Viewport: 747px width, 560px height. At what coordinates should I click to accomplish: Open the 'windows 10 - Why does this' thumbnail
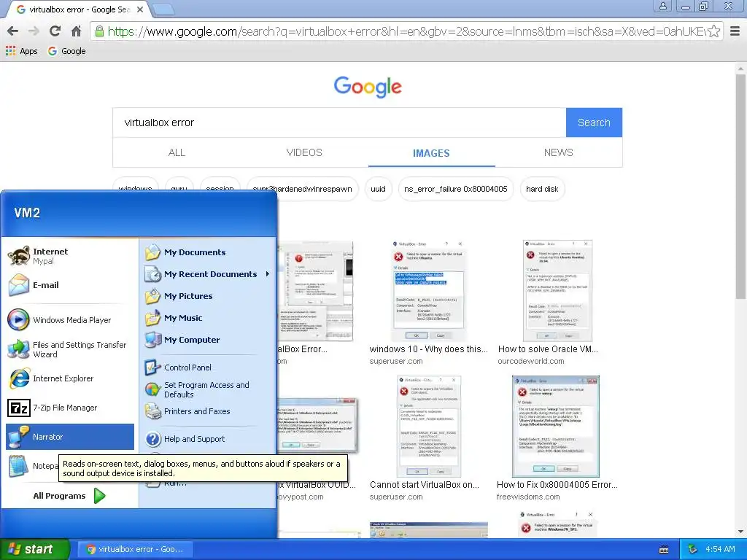[429, 291]
